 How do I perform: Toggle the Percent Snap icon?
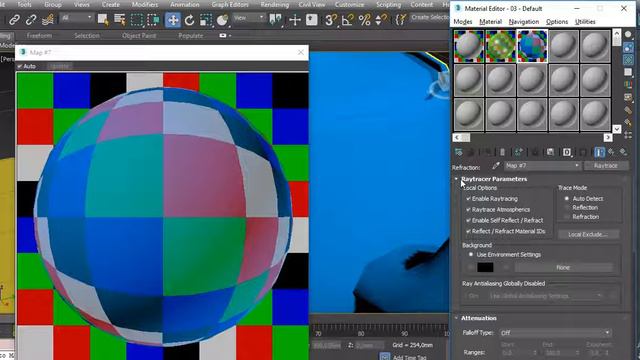(364, 20)
